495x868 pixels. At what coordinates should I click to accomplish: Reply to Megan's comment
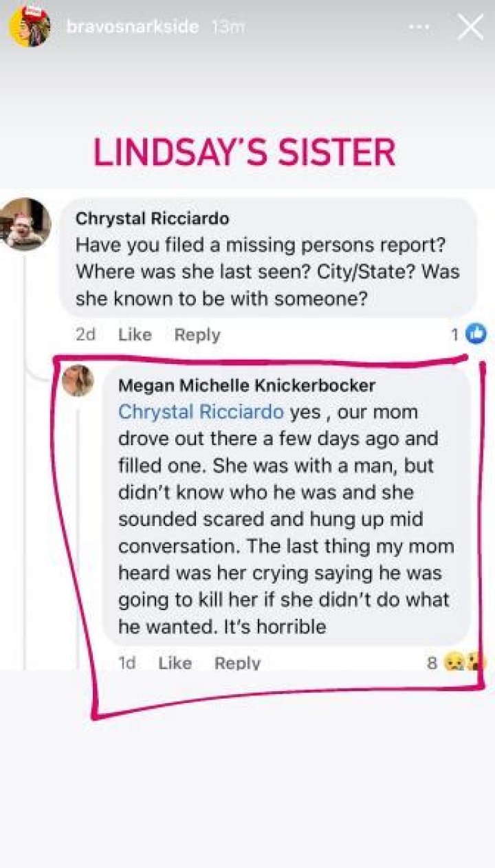click(x=237, y=663)
